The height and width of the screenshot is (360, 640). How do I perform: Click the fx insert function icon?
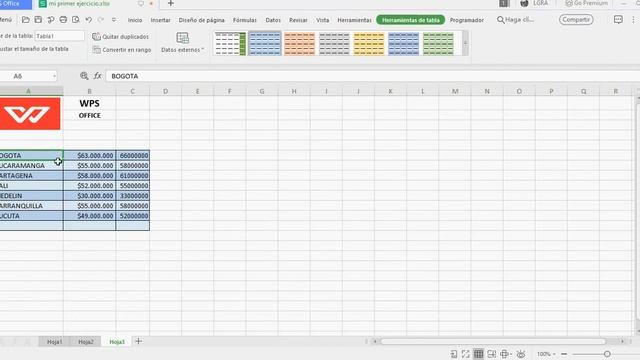point(98,76)
